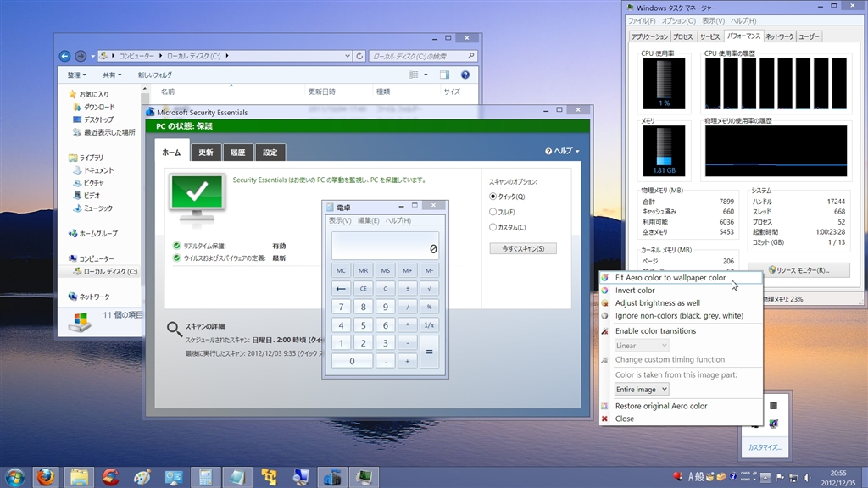Viewport: 868px width, 488px height.
Task: Open Explorer view options dropdown arrow
Action: point(426,75)
